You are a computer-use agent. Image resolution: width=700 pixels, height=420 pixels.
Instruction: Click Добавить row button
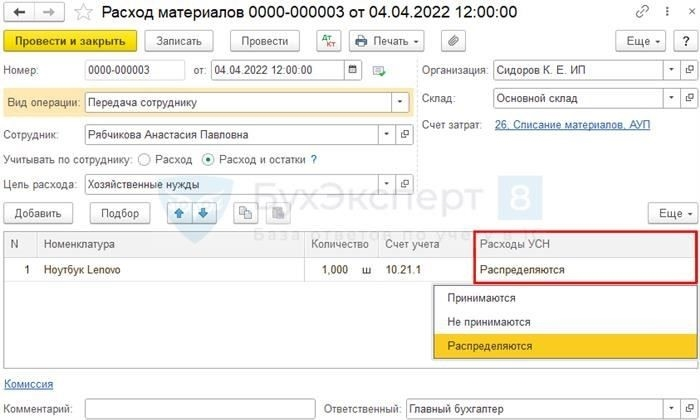point(38,213)
